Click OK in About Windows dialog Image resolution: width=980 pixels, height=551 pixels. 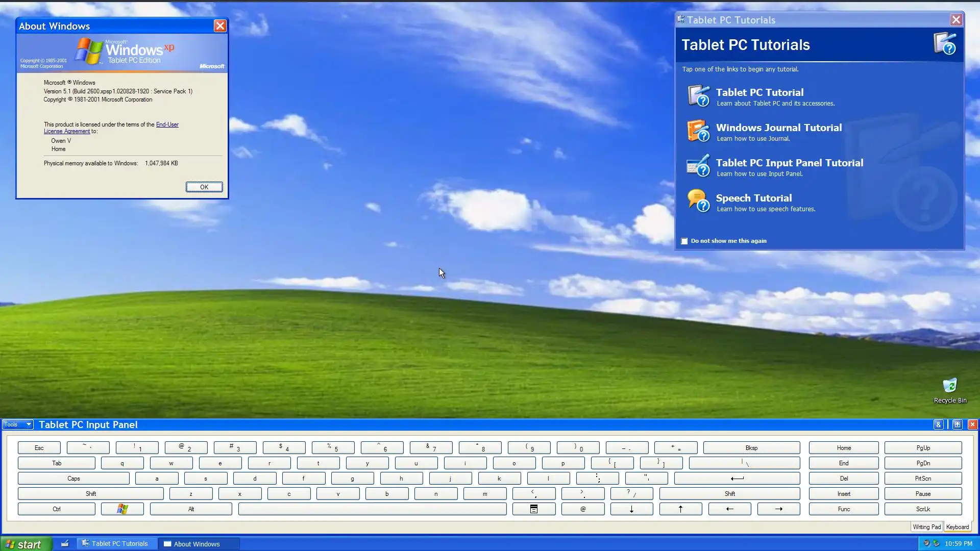coord(204,187)
